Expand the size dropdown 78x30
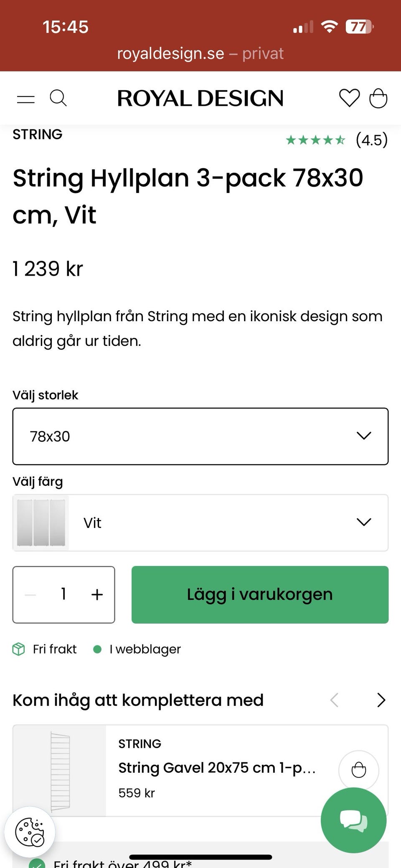This screenshot has width=401, height=868. [x=200, y=437]
